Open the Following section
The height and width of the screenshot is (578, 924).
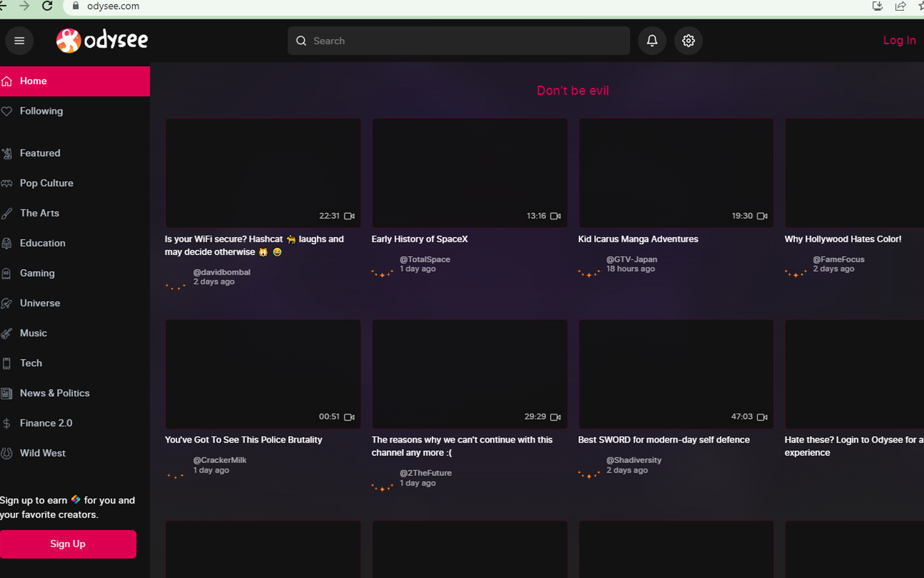point(75,111)
